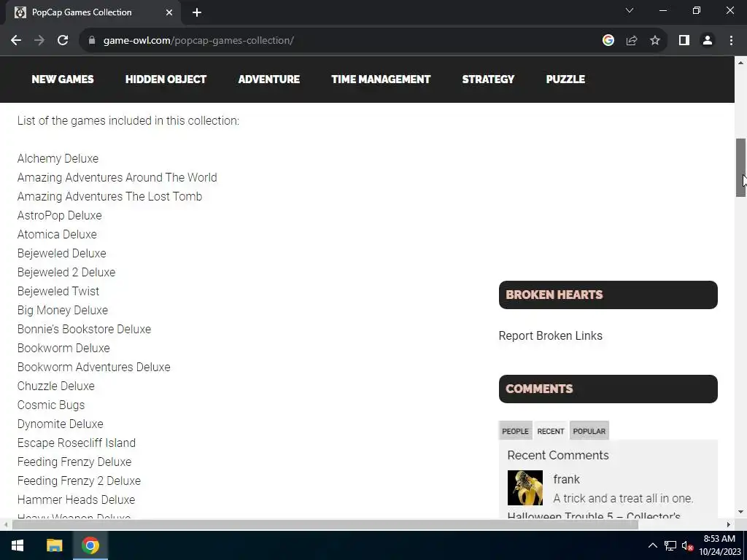Click the Report Broken Links link
This screenshot has width=747, height=560.
550,335
